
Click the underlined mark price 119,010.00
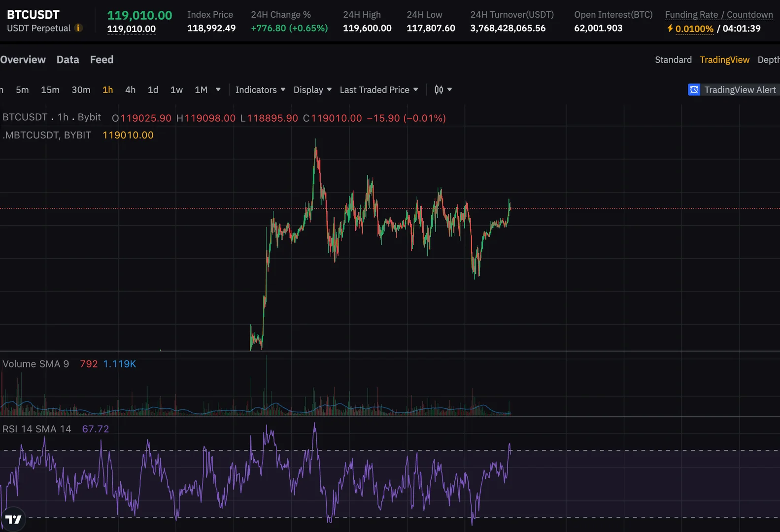coord(131,29)
